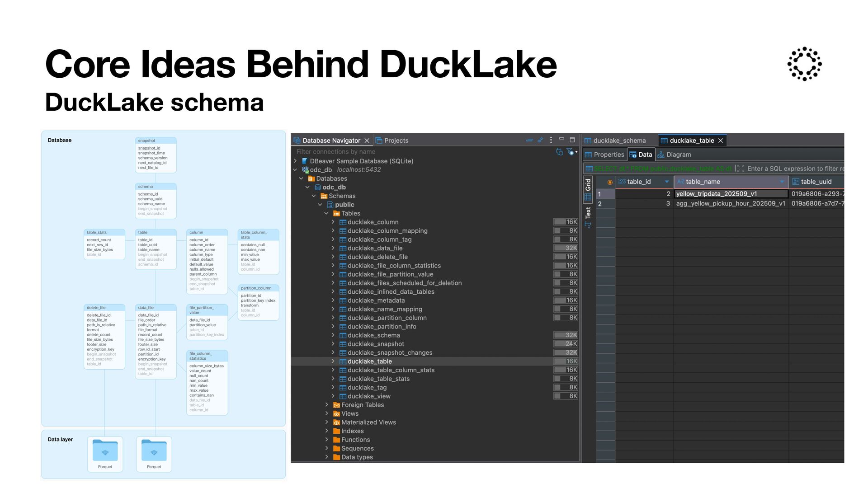
Task: Expand the ducklake_snapshot table node
Action: coord(333,344)
